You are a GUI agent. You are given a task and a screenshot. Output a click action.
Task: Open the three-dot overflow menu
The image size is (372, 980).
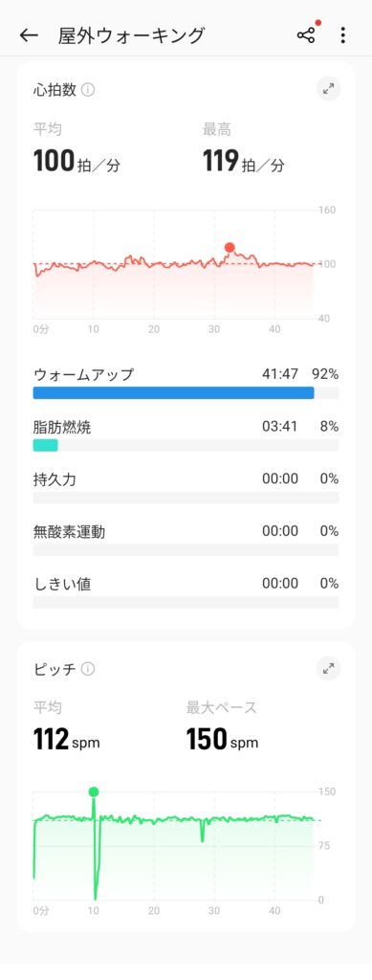tap(342, 35)
